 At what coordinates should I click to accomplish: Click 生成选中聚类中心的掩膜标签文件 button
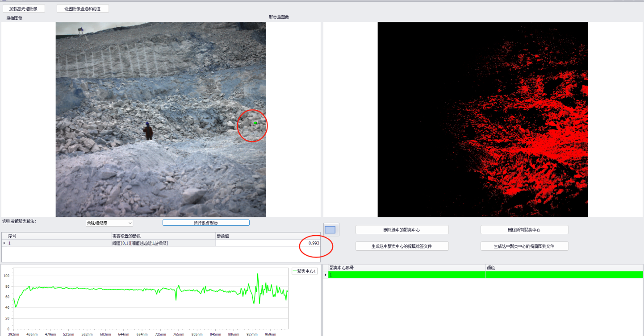(402, 246)
